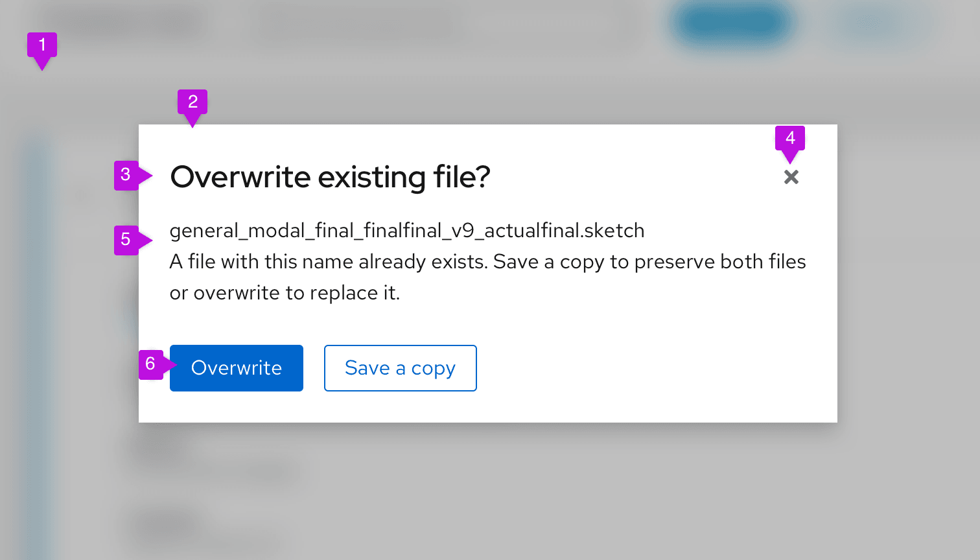Click annotation marker number 1

click(42, 45)
